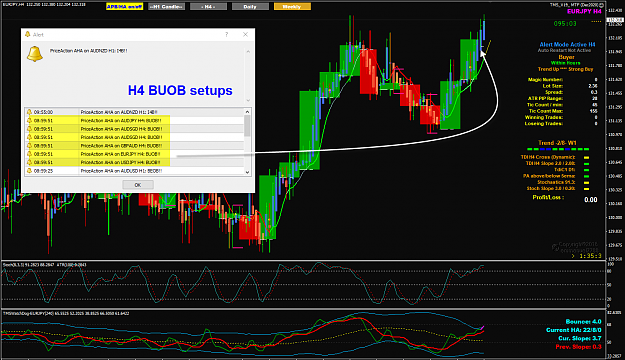This screenshot has height=360, width=625.
Task: Click the alert message scroll up arrow
Action: [248, 51]
